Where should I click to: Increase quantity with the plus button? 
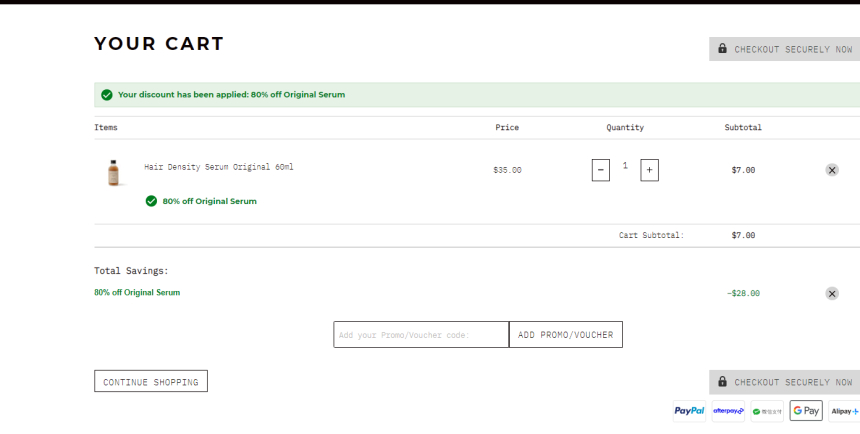[x=650, y=170]
